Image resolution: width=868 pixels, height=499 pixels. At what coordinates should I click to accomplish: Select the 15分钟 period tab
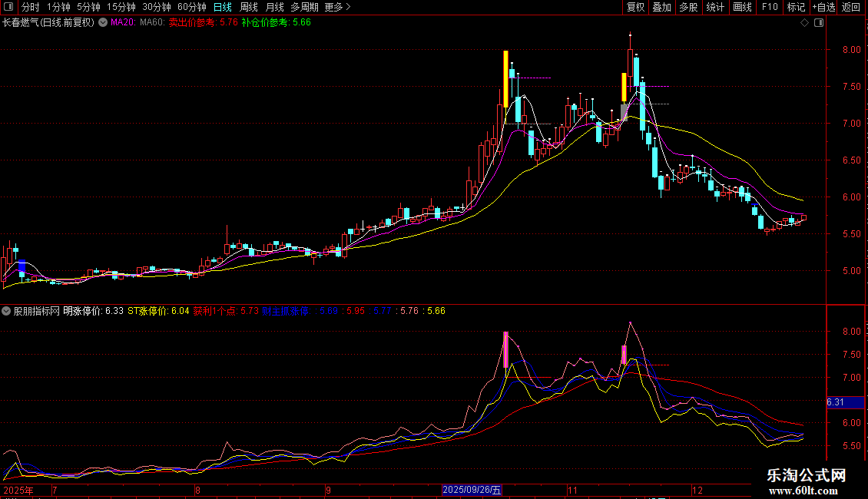tap(121, 7)
